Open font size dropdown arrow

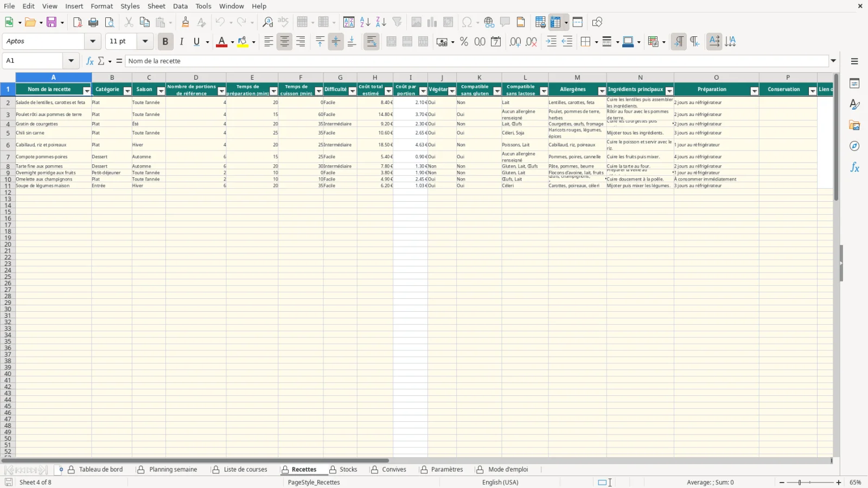(145, 41)
